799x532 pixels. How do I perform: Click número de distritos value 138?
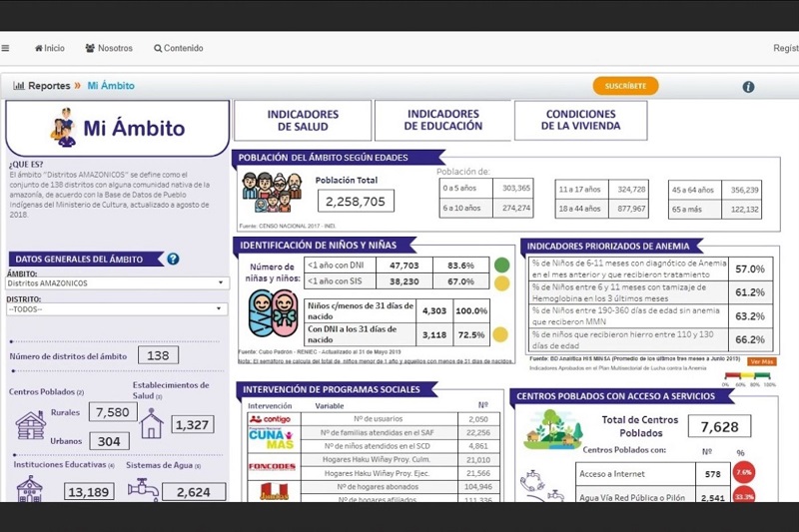point(158,355)
